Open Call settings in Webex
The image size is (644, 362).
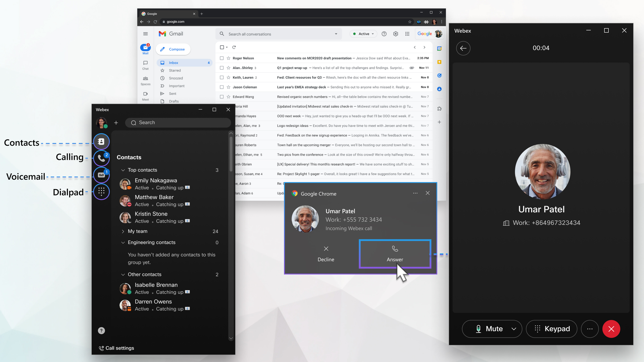click(117, 348)
